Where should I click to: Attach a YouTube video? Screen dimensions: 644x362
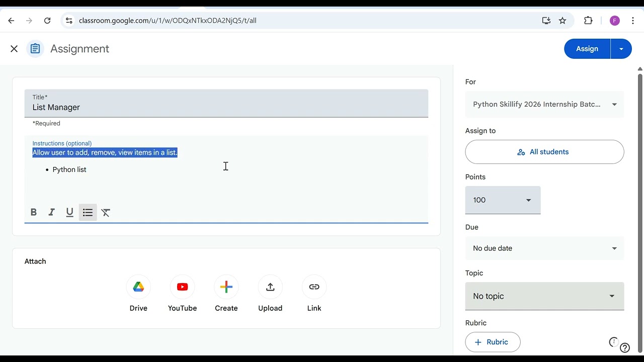[182, 287]
